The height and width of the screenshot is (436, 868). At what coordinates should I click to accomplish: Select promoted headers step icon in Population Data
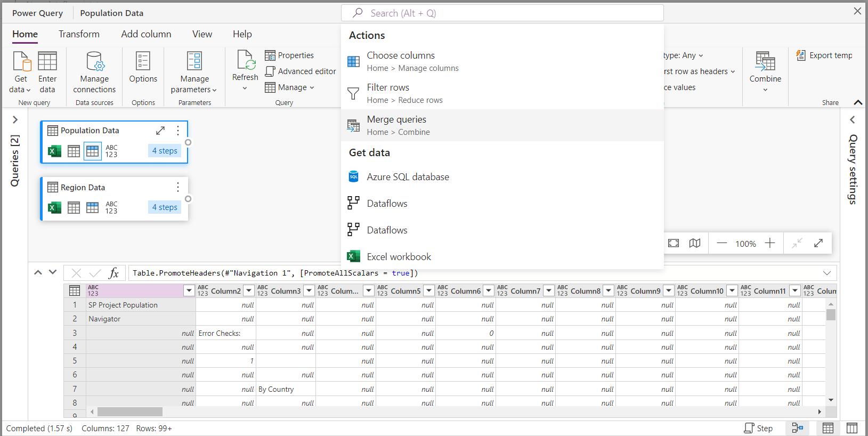tap(93, 151)
